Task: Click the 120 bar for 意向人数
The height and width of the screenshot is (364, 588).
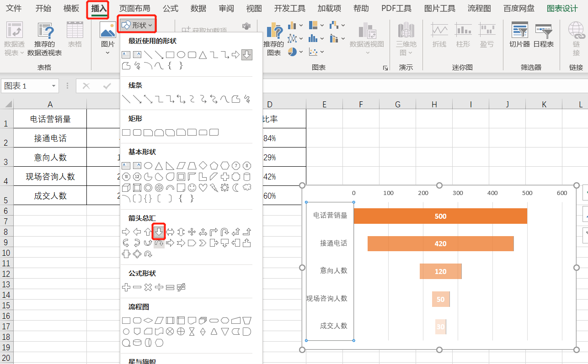Action: 441,271
